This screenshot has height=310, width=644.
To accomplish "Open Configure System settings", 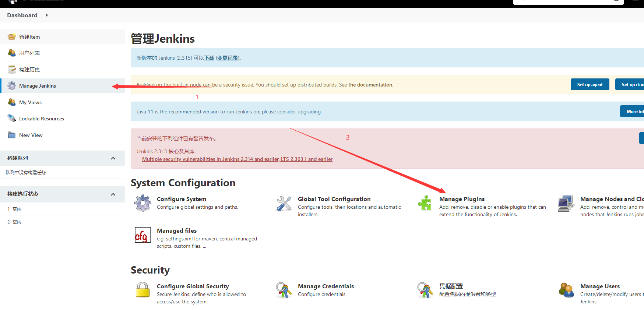I will tap(182, 199).
